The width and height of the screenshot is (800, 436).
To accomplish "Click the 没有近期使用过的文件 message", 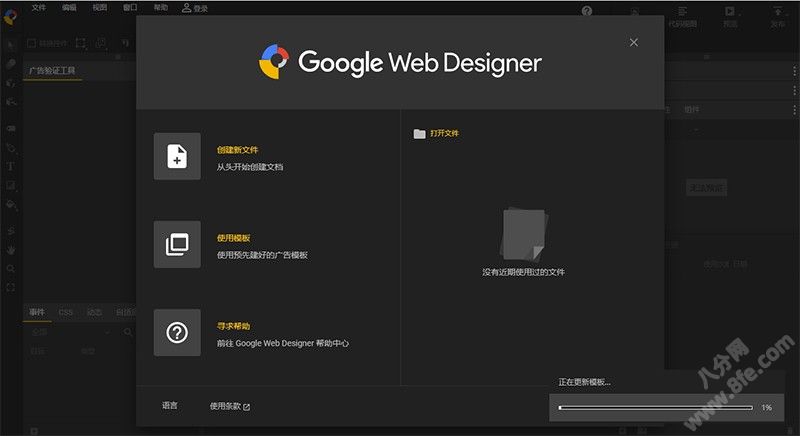I will [523, 272].
